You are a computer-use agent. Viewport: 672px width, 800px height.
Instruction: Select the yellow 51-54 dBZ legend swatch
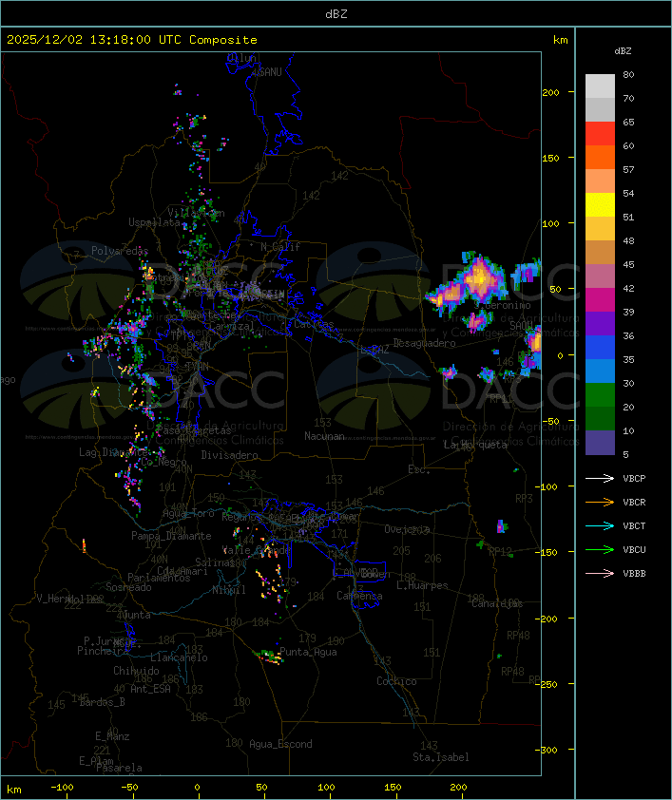click(x=600, y=205)
